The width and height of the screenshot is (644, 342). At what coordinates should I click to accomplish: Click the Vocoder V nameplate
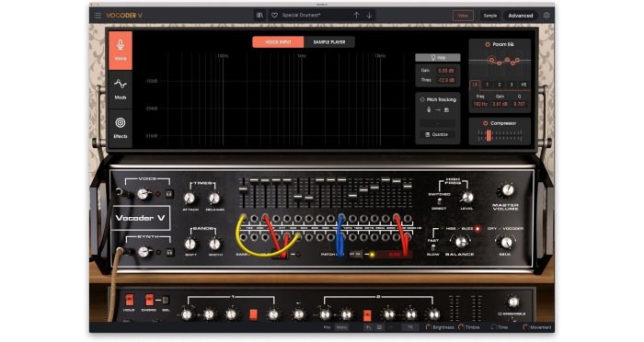click(141, 218)
